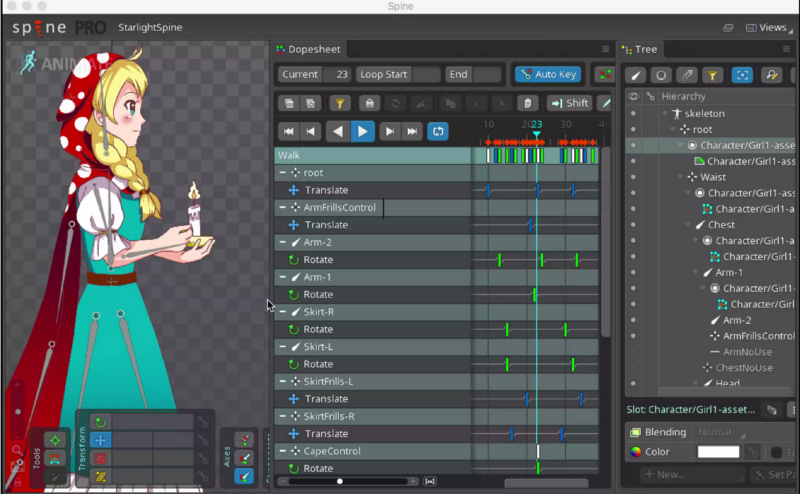
Task: Click the playhead marker at frame 23
Action: point(536,134)
